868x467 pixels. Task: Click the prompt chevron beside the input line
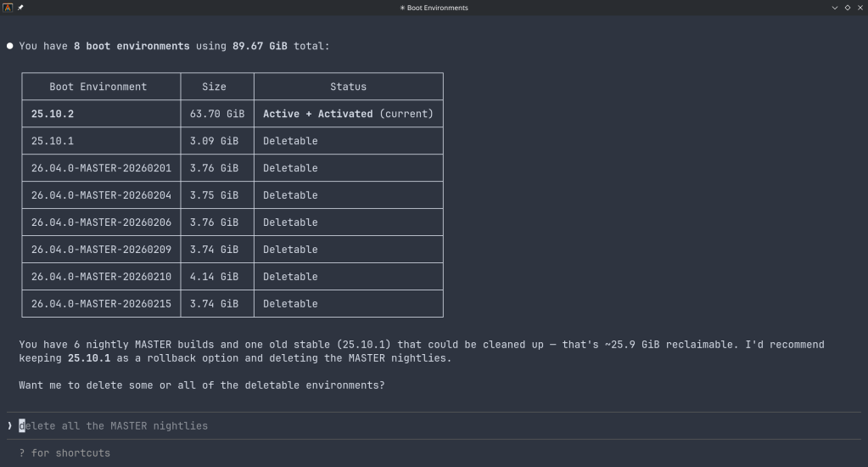point(10,425)
